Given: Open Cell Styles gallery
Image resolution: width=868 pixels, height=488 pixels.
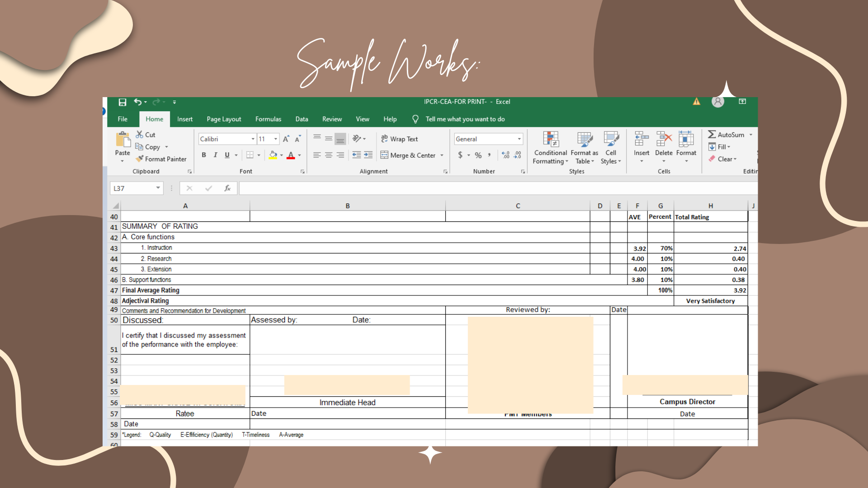Looking at the screenshot, I should pyautogui.click(x=611, y=148).
